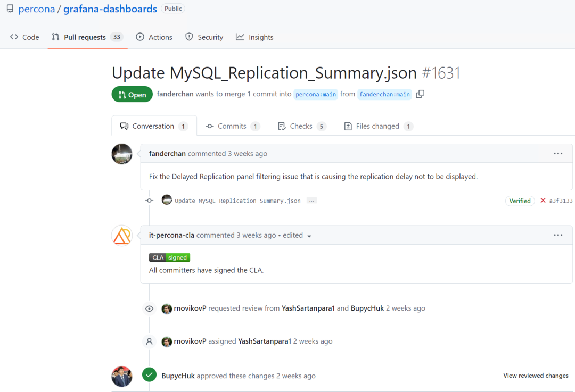This screenshot has height=392, width=575.
Task: Open the grafana-dashboards repository link
Action: pos(110,9)
